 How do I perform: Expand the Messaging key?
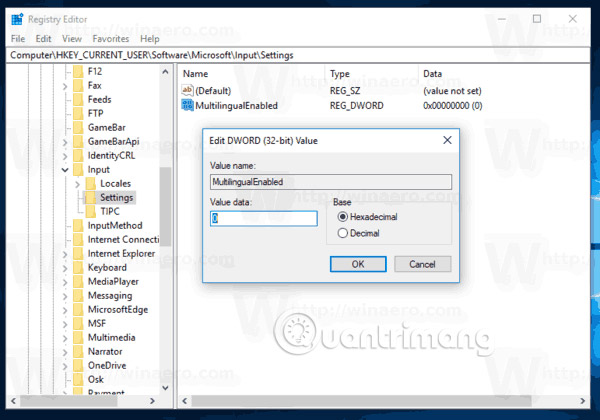coord(65,297)
